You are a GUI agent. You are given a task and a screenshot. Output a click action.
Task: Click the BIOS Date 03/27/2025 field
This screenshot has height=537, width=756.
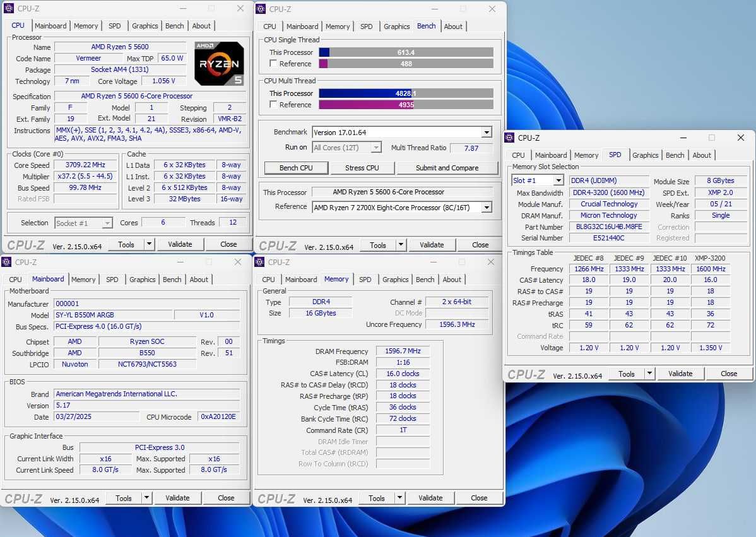tap(97, 416)
